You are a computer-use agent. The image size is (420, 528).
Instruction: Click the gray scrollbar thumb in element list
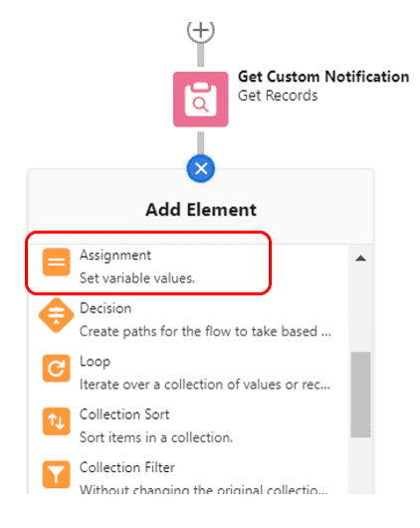(360, 395)
